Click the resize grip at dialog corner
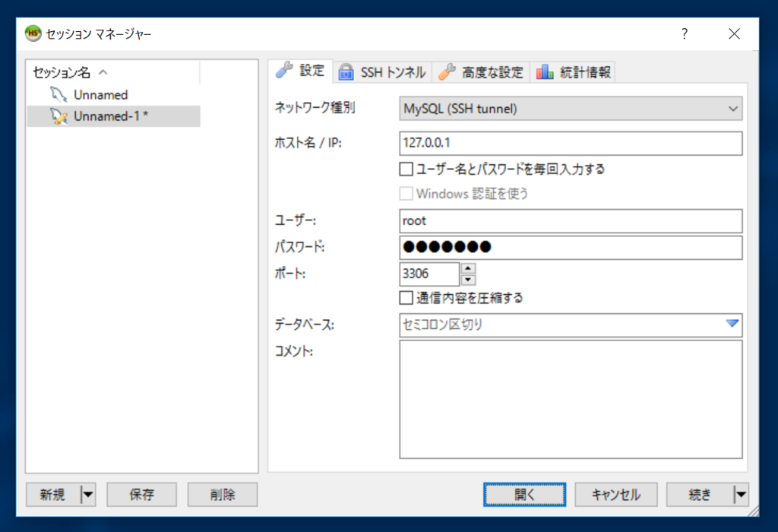The width and height of the screenshot is (778, 532). click(x=753, y=510)
